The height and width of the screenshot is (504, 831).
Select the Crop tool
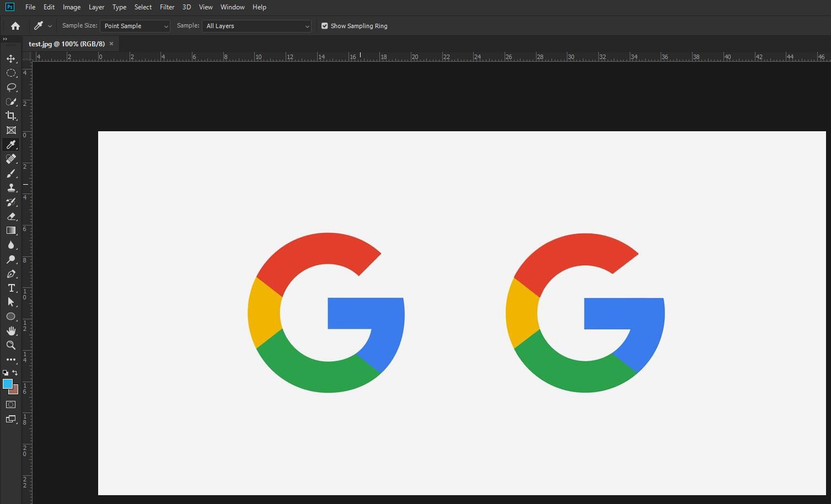coord(11,116)
